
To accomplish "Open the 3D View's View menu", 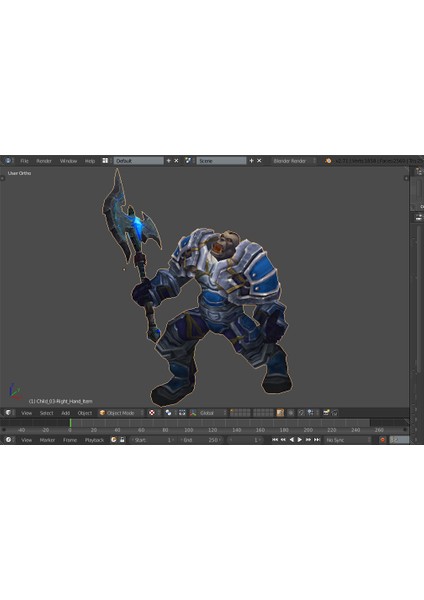I will pyautogui.click(x=26, y=413).
